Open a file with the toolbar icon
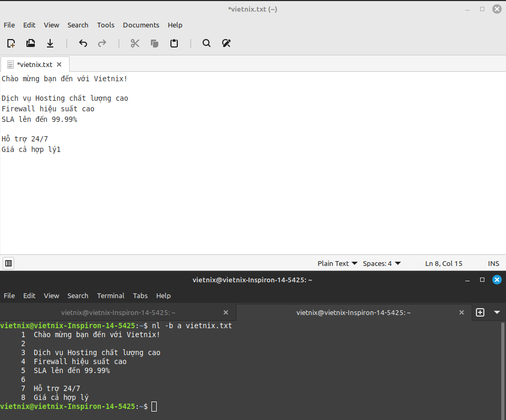This screenshot has width=506, height=420. pyautogui.click(x=31, y=43)
